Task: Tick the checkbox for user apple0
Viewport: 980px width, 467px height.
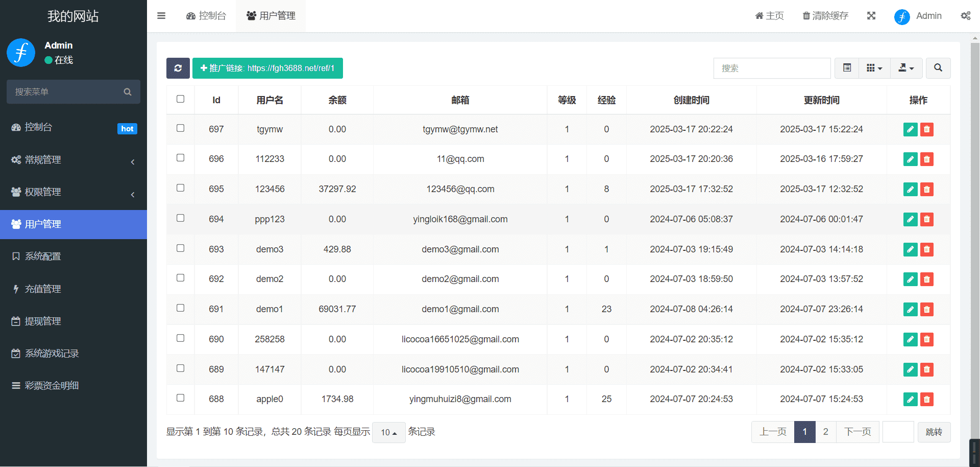Action: click(x=180, y=398)
